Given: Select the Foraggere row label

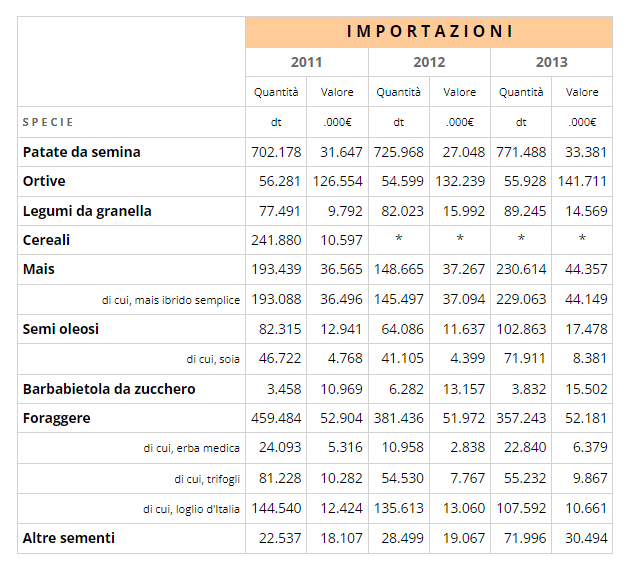Looking at the screenshot, I should point(56,418).
